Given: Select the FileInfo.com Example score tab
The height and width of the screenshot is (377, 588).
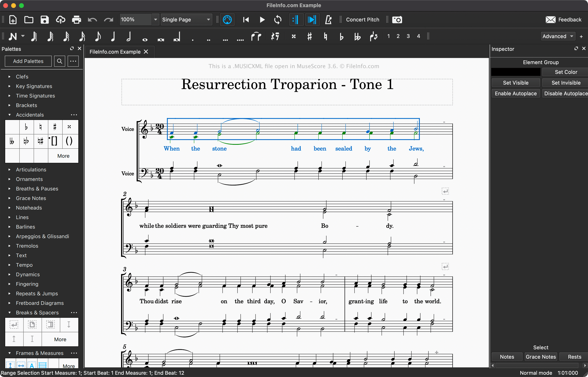Looking at the screenshot, I should [x=115, y=52].
